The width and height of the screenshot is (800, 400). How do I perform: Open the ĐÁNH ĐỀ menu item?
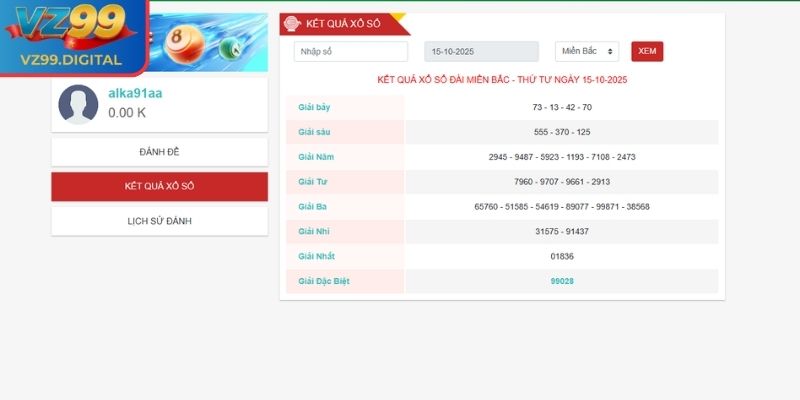160,152
